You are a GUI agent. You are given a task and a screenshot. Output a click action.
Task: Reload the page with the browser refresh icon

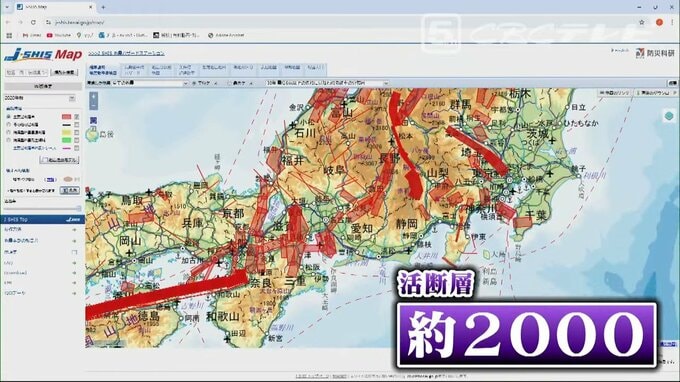coord(33,22)
